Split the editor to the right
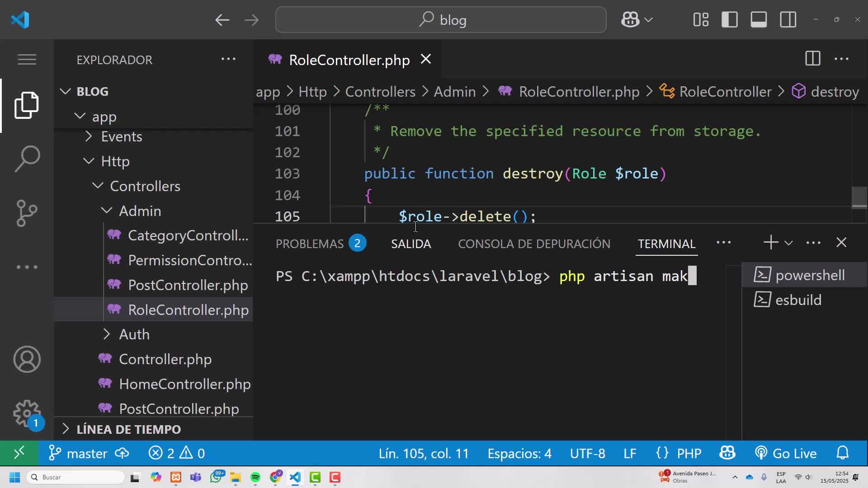868x488 pixels. click(812, 59)
